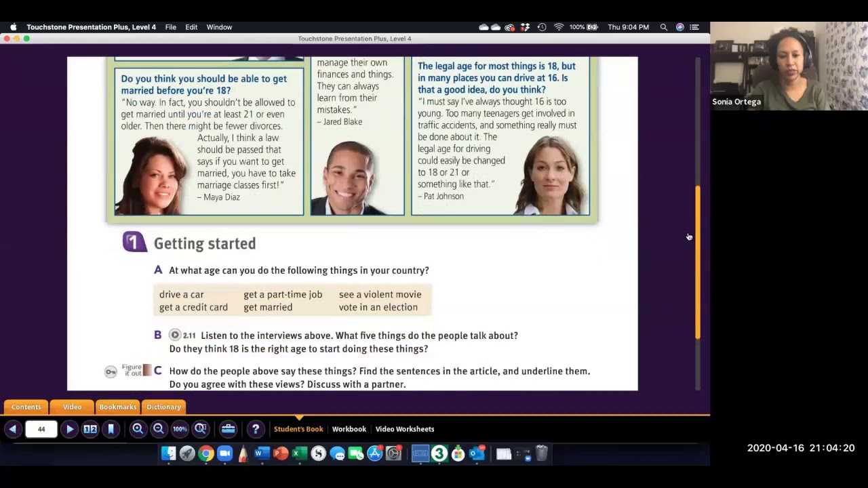The image size is (868, 488).
Task: Switch to Workbook
Action: pyautogui.click(x=349, y=429)
